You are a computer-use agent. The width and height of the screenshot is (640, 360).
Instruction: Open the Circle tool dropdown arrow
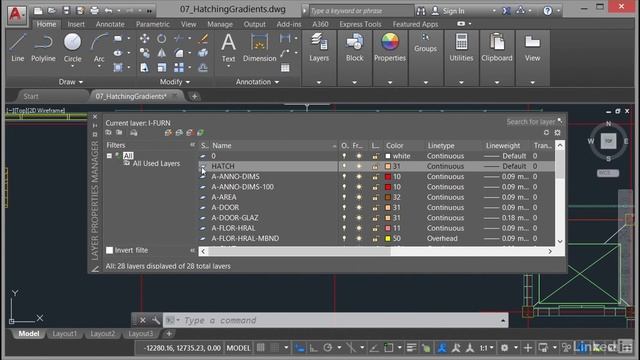pos(72,67)
